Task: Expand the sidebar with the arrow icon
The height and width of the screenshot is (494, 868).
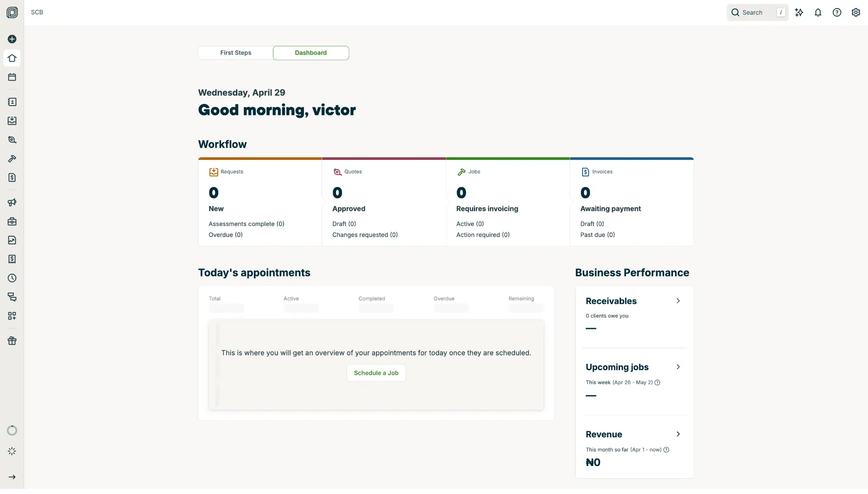Action: [x=12, y=477]
